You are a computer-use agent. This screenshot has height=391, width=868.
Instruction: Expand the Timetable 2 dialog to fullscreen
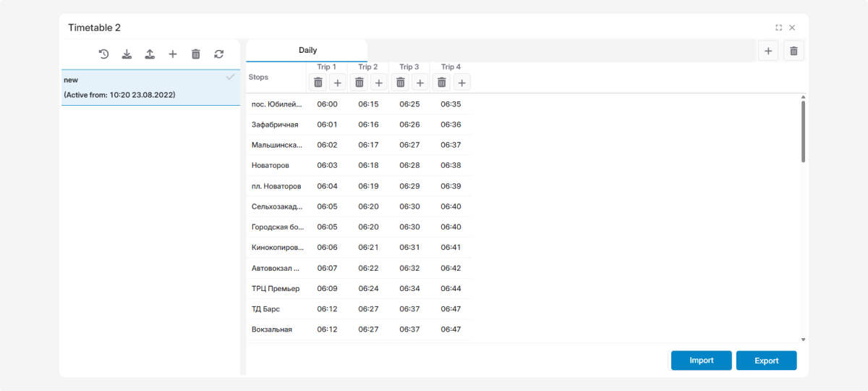(778, 28)
